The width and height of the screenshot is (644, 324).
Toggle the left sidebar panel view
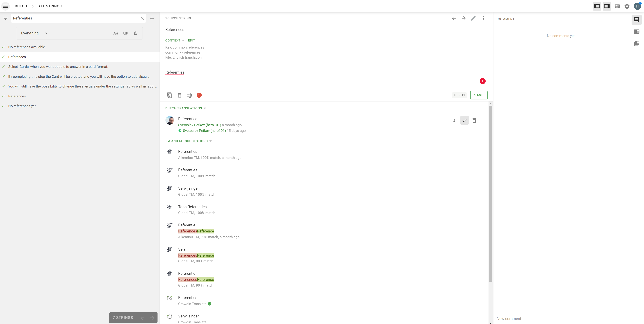coord(597,6)
